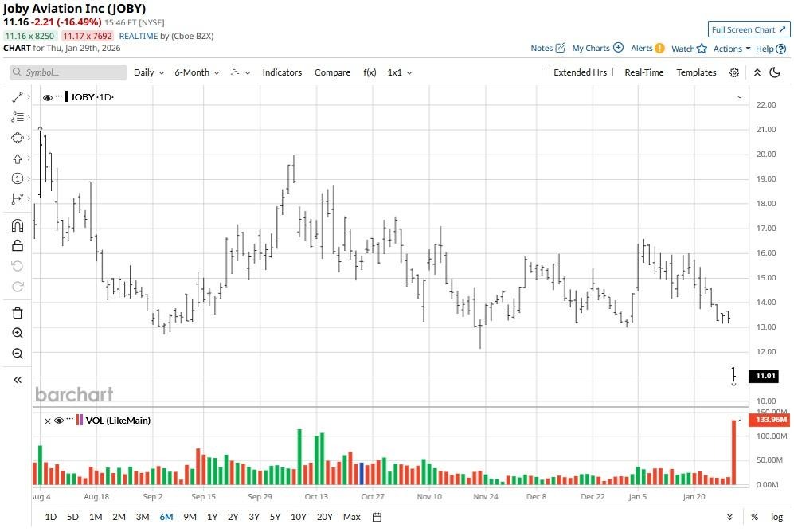Hide the JOBY price series eye icon
This screenshot has height=532, width=794.
(48, 98)
